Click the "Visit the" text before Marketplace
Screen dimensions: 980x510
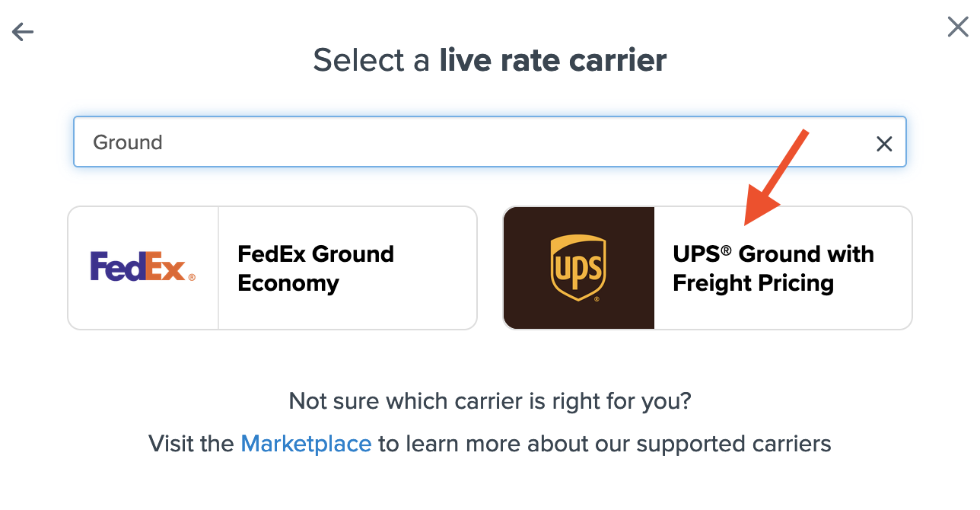pos(192,443)
